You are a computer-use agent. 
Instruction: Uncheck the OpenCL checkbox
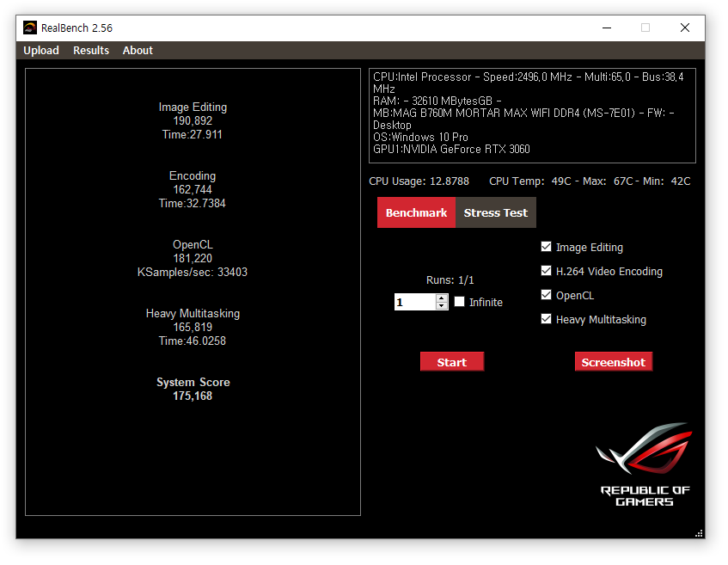546,295
